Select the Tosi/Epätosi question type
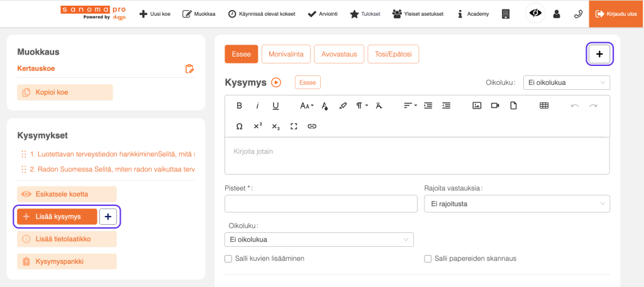 (393, 54)
